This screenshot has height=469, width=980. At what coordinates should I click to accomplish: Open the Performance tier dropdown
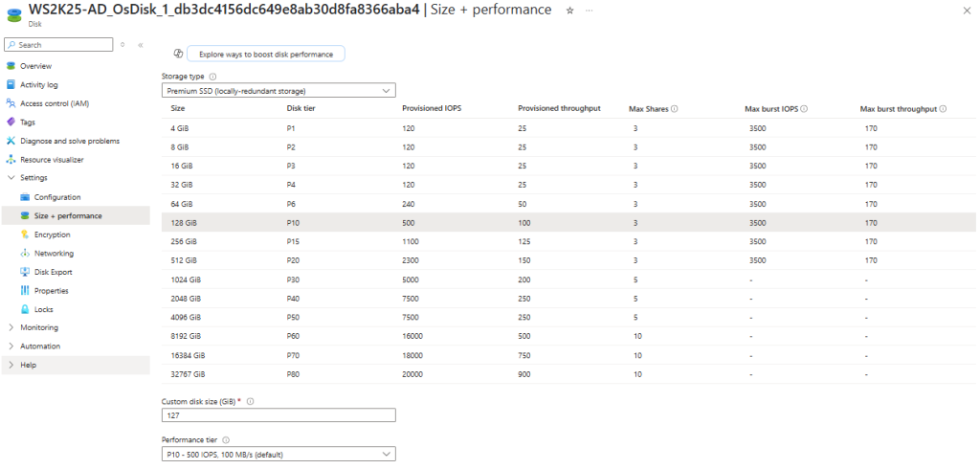278,454
